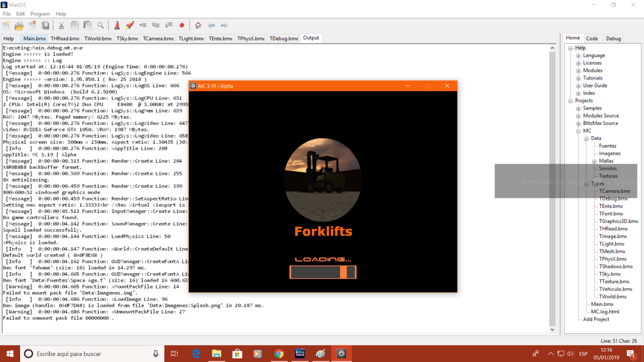Image resolution: width=644 pixels, height=362 pixels.
Task: Click the Home house icon
Action: pyautogui.click(x=198, y=25)
